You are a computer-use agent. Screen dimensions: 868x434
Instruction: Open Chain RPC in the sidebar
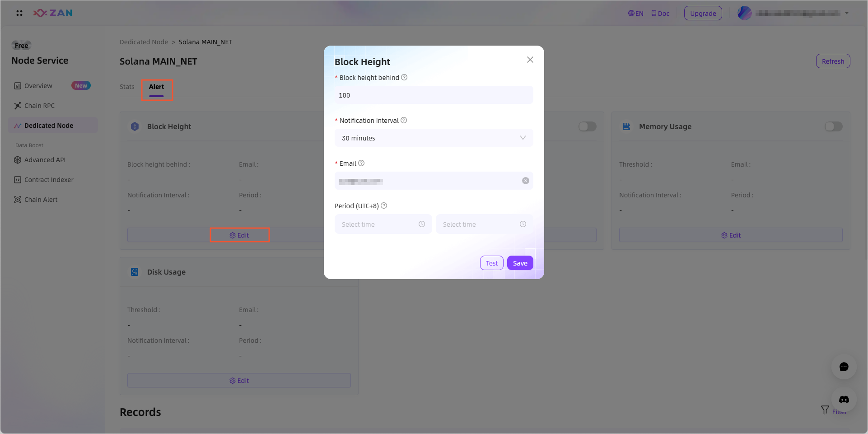click(34, 106)
